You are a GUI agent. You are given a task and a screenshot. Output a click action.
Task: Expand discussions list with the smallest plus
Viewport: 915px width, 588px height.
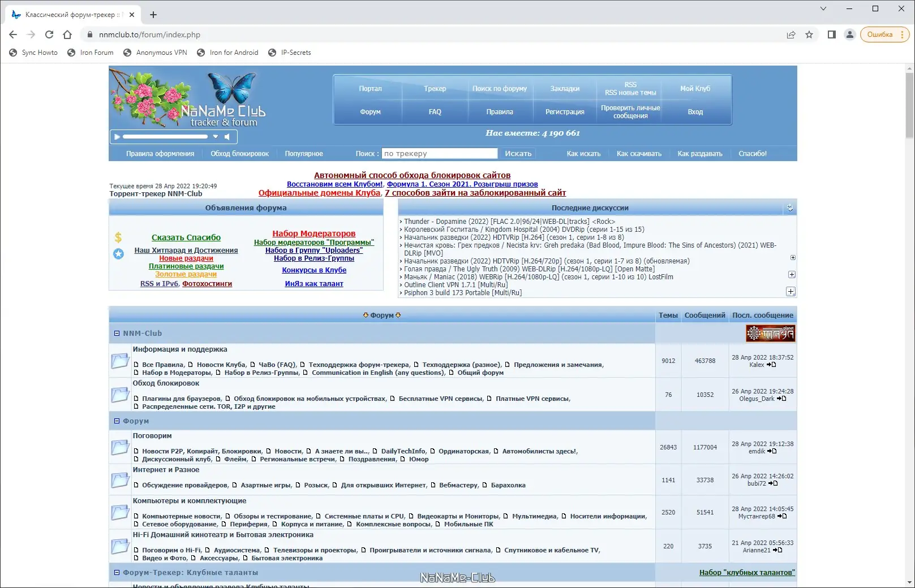793,258
